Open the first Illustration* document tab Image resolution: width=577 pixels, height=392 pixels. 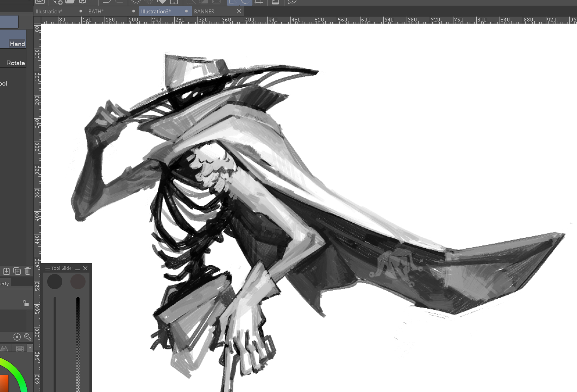coord(49,12)
